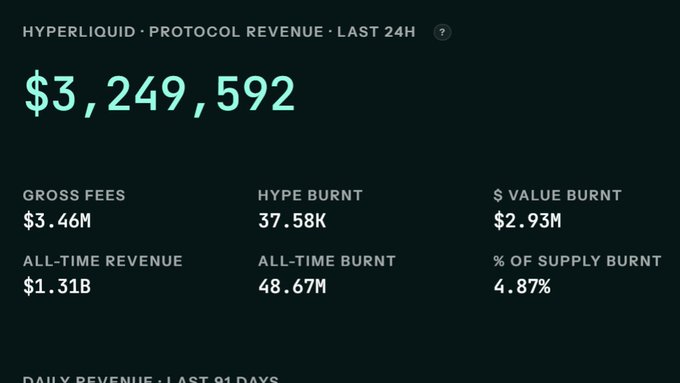
Task: Click the 'GROSS FEES' label
Action: tap(74, 195)
